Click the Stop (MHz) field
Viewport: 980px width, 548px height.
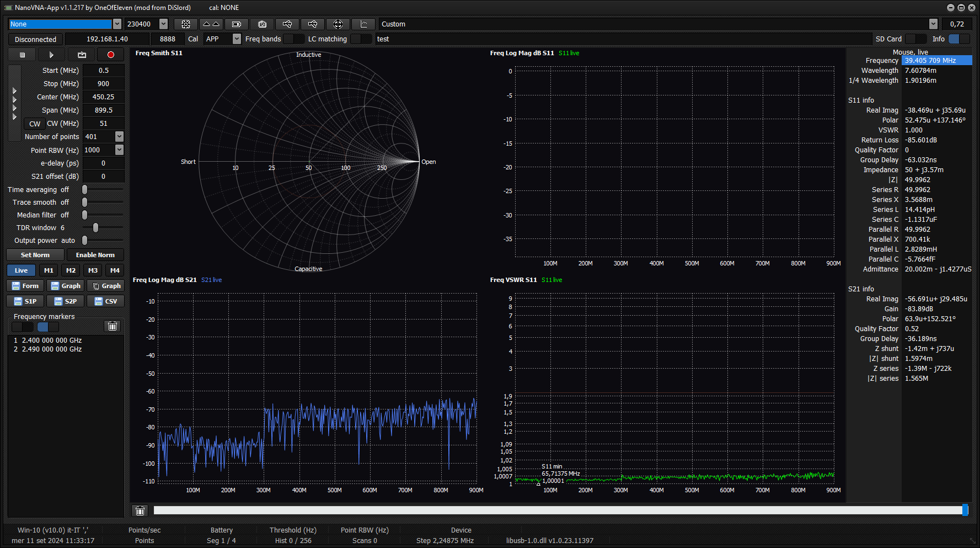(x=104, y=84)
